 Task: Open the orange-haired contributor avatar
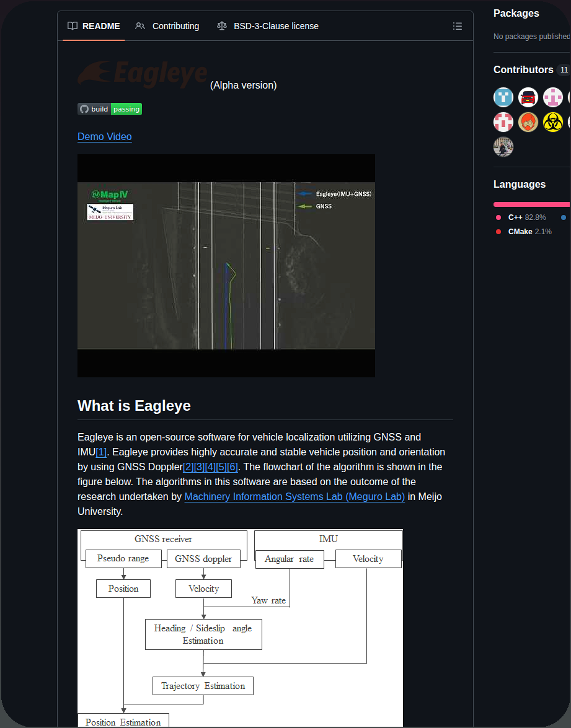528,122
